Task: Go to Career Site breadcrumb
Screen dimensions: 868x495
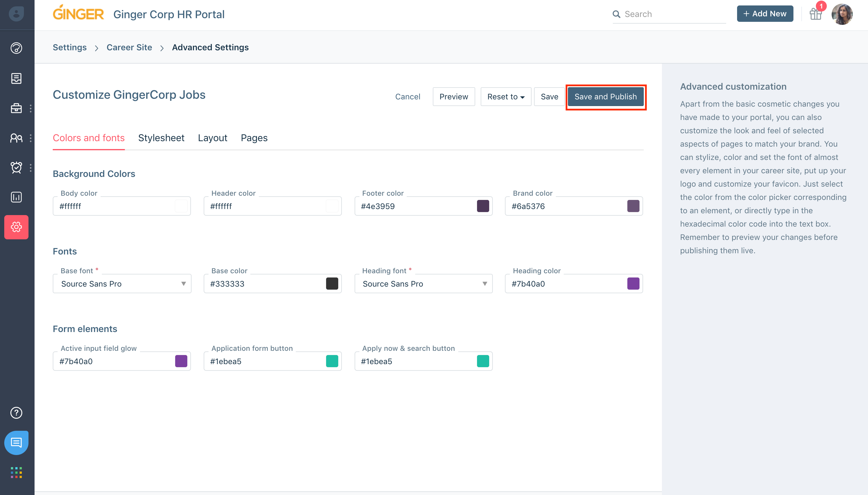Action: tap(129, 47)
